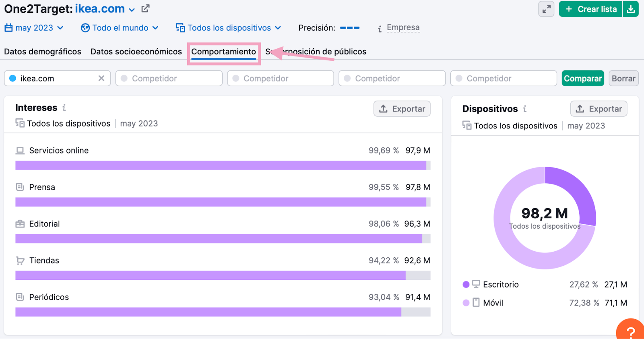
Task: Open Superposición de públicos tab
Action: point(316,52)
